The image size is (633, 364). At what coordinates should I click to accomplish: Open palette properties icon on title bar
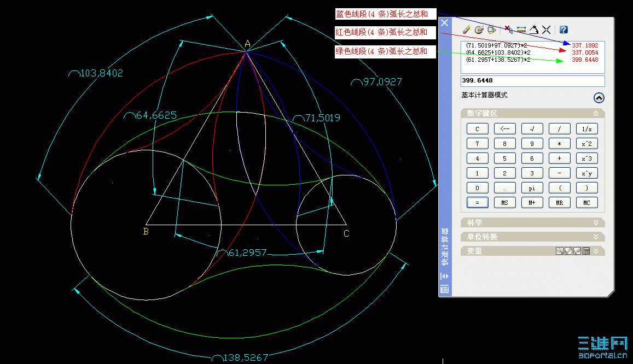point(444,289)
